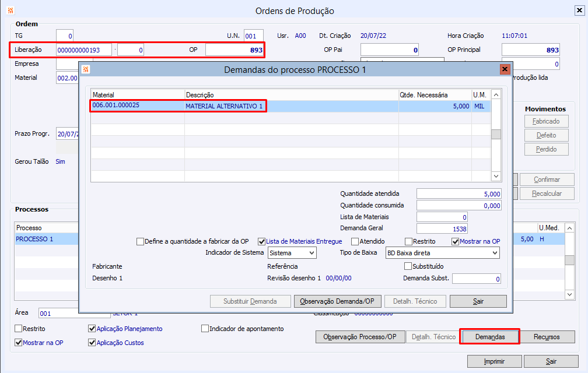
Task: Click the 'Demandas' button
Action: 490,337
